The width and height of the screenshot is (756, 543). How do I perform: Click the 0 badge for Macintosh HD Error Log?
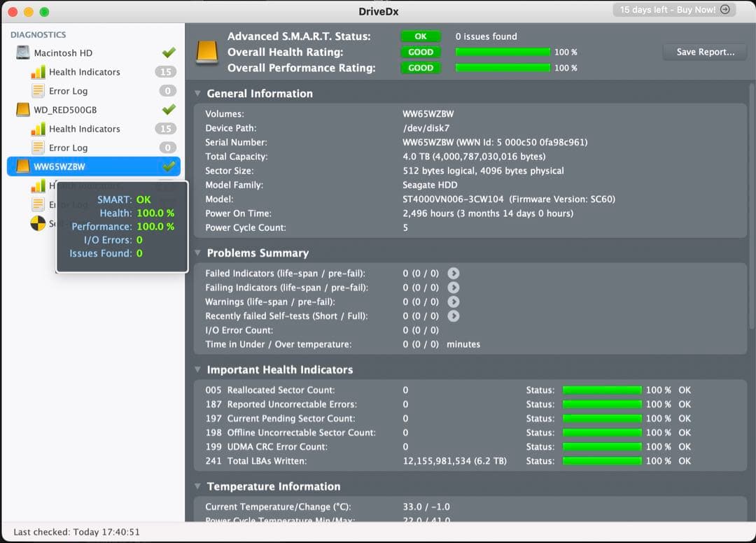[168, 90]
